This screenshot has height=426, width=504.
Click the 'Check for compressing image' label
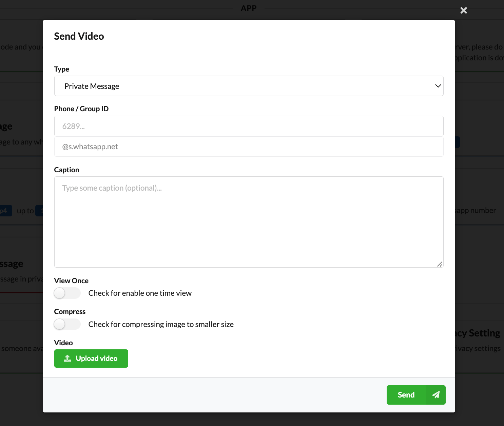coord(161,324)
